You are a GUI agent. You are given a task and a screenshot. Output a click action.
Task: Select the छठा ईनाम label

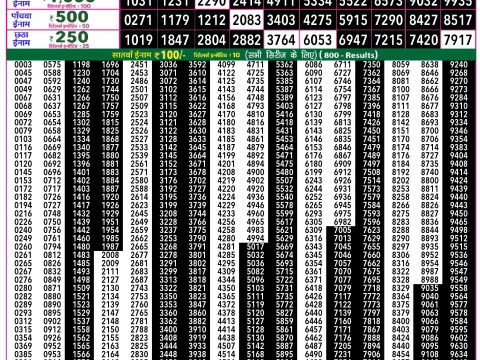pos(22,39)
